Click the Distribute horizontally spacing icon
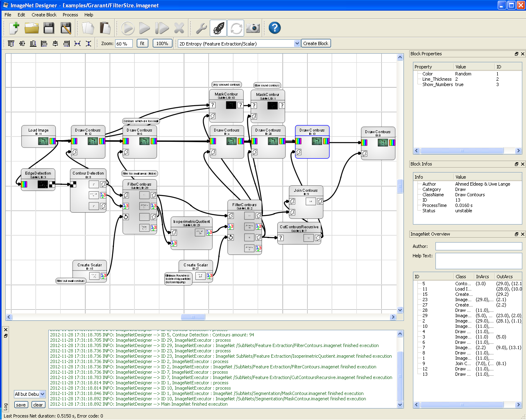The height and width of the screenshot is (420, 526). click(77, 43)
